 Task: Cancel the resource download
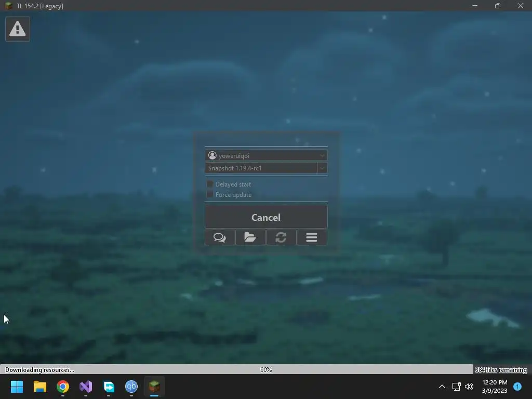[266, 217]
